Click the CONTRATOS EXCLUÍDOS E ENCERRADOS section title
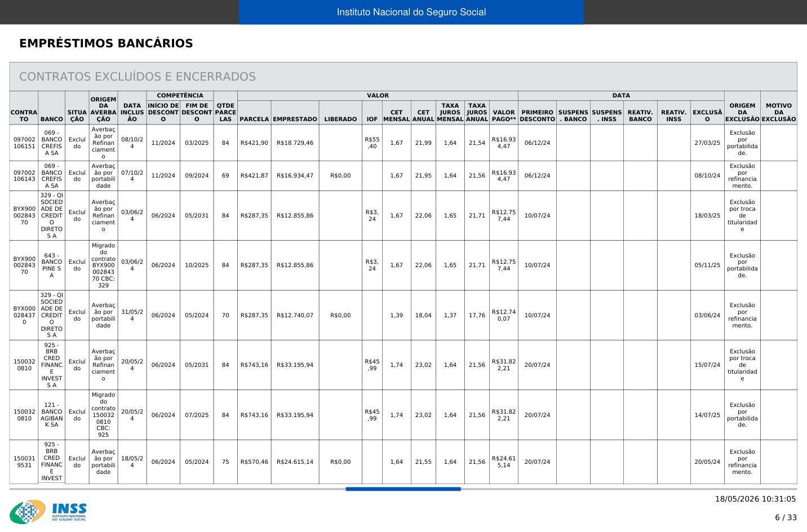Image resolution: width=807 pixels, height=532 pixels. pos(138,77)
